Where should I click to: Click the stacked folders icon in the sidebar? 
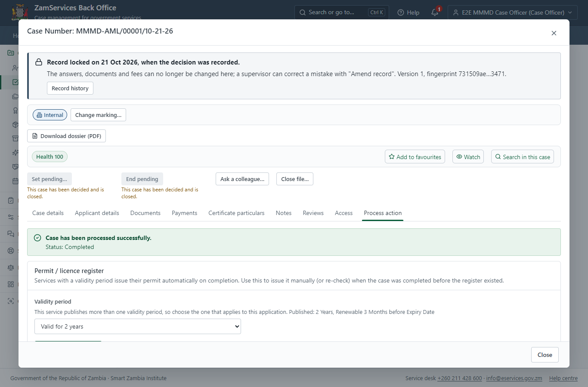click(x=15, y=96)
